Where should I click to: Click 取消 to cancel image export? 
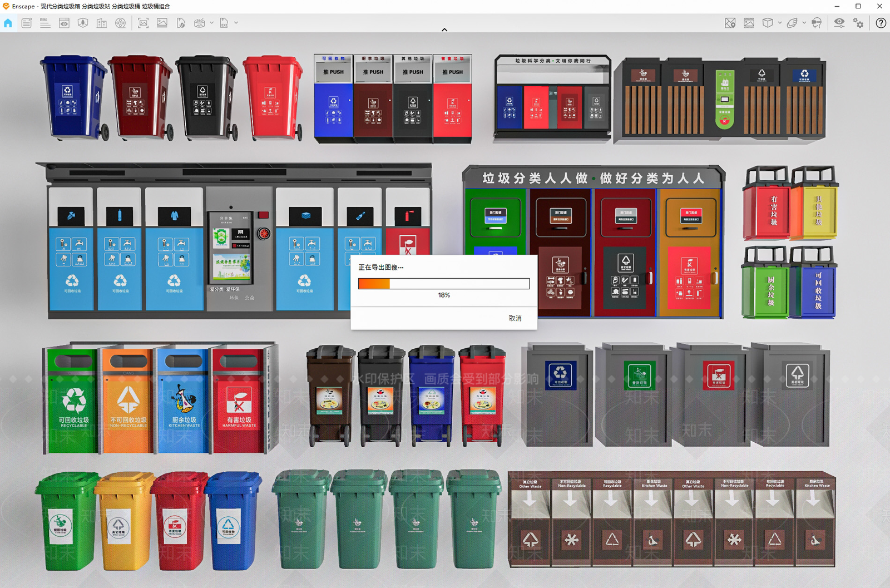coord(515,318)
